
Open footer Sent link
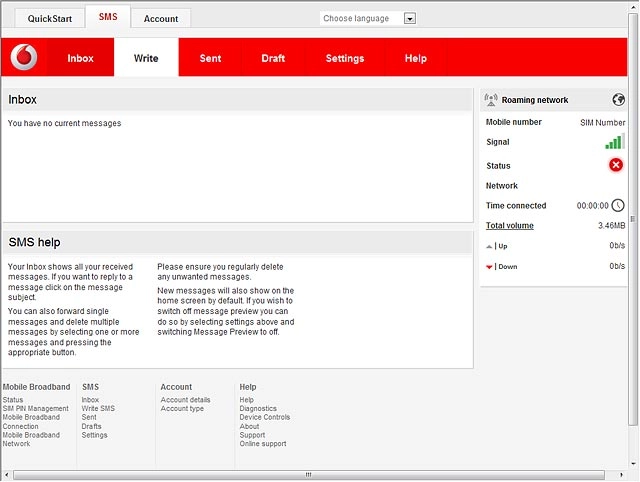[x=89, y=417]
